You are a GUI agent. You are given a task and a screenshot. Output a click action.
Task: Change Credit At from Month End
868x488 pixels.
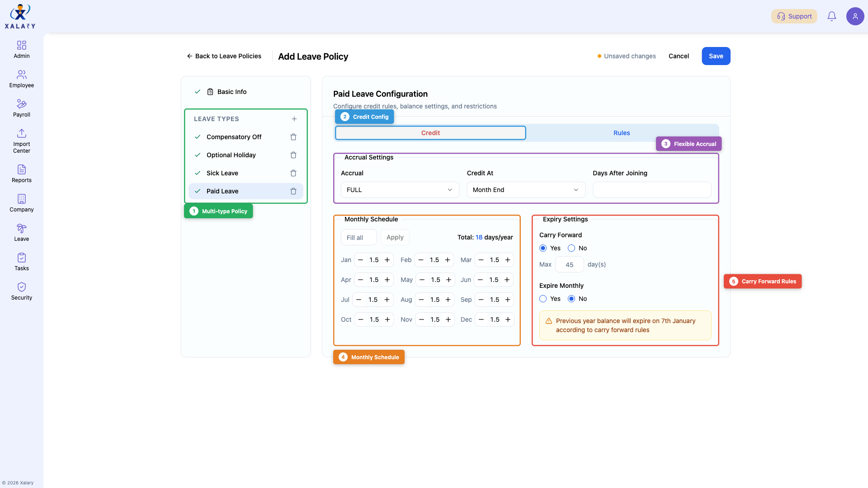pos(525,190)
